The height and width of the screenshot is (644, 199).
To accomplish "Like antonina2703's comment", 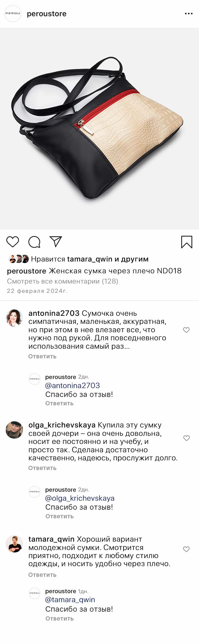I will coord(186,330).
